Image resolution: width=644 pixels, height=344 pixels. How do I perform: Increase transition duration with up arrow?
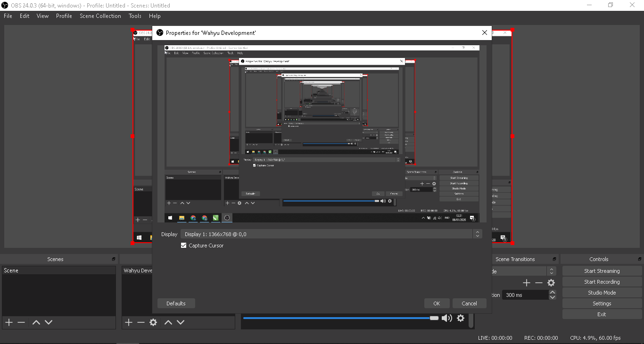pos(553,293)
